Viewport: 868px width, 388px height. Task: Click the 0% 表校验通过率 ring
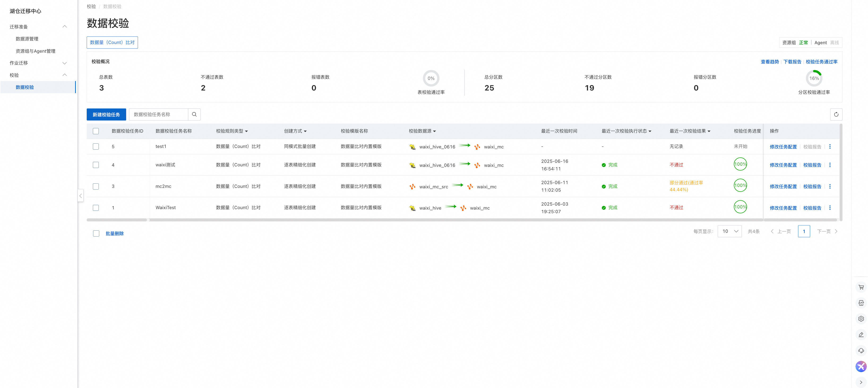click(x=431, y=78)
